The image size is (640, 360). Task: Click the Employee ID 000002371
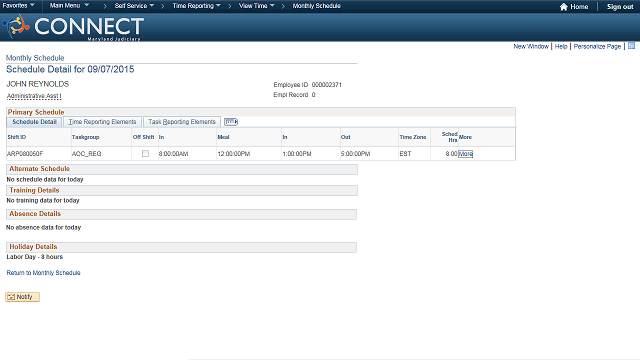coord(327,85)
